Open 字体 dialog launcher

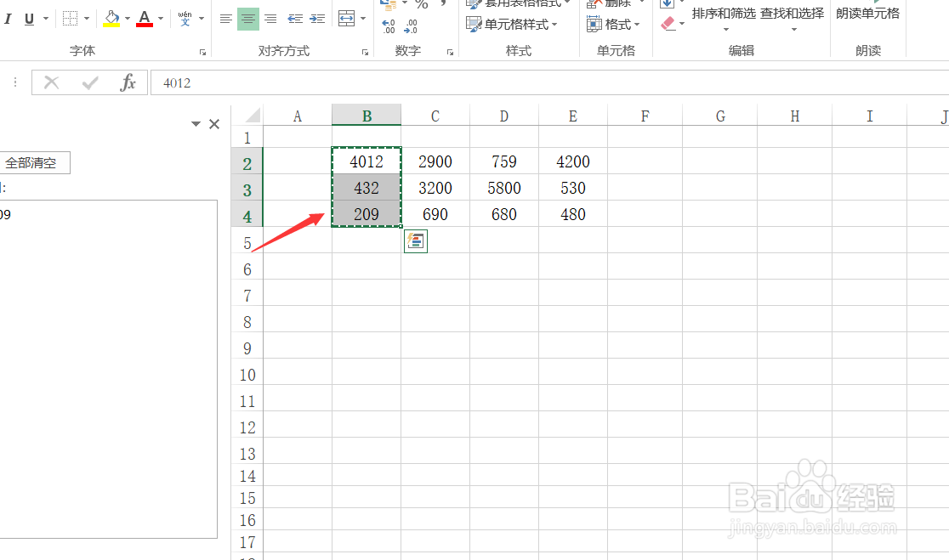pyautogui.click(x=202, y=53)
